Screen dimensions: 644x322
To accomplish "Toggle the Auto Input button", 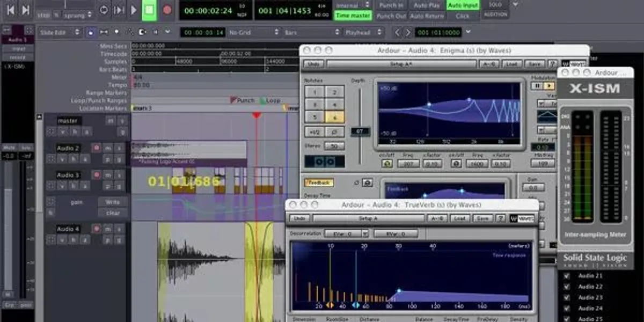I will [464, 5].
